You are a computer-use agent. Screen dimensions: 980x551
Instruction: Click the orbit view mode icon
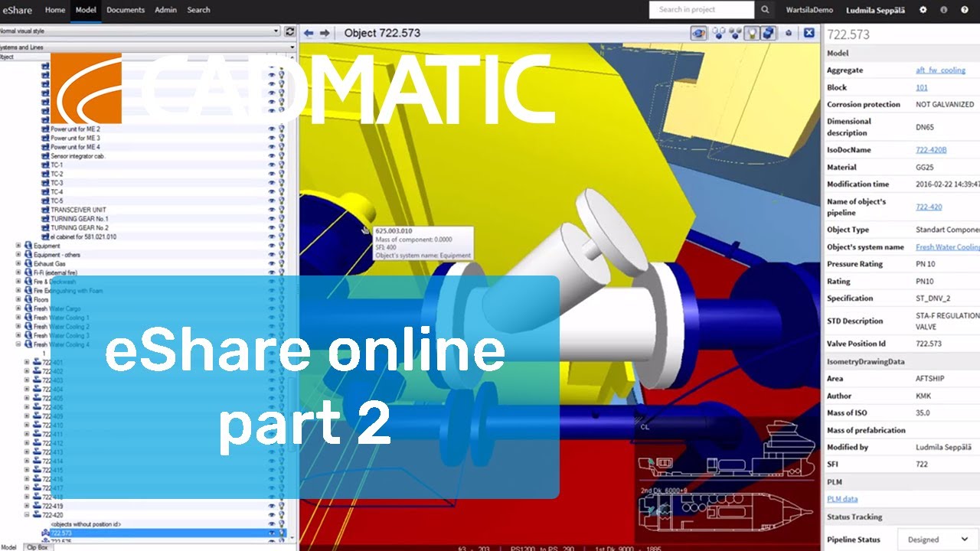click(698, 33)
